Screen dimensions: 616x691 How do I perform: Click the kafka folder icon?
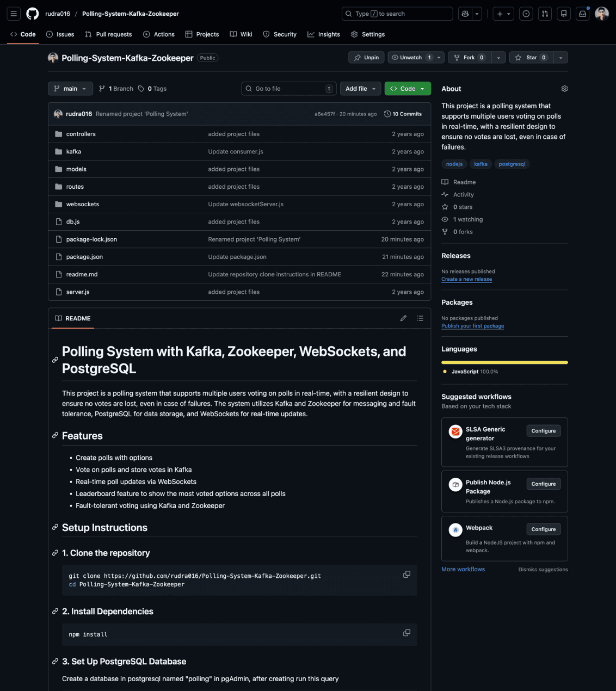click(59, 151)
